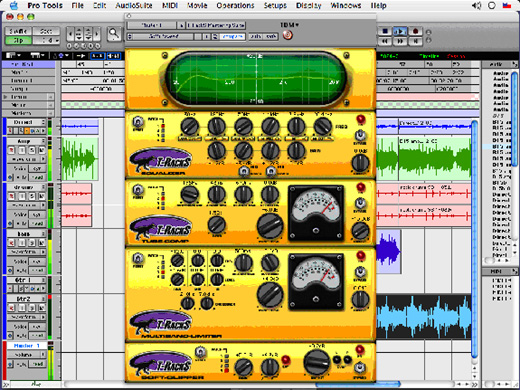This screenshot has height=390, width=520.
Task: Open plug-in track selector showing Master 1
Action: pos(152,25)
